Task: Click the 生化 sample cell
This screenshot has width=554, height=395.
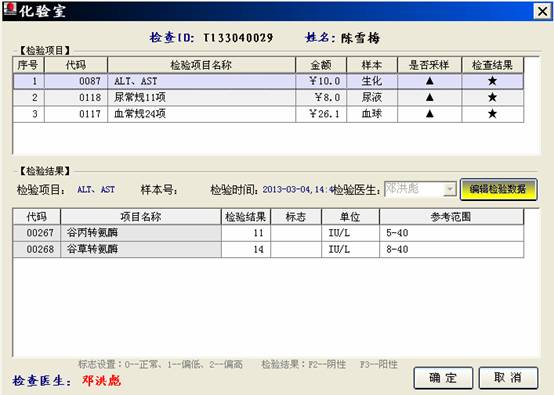Action: pos(372,81)
